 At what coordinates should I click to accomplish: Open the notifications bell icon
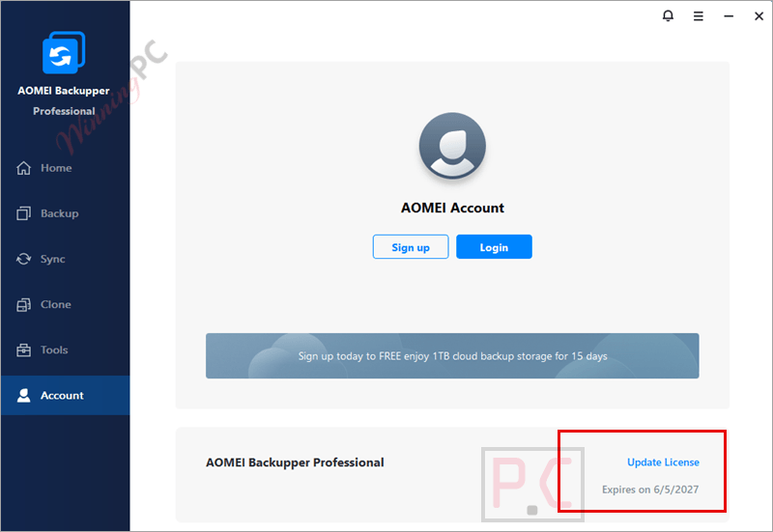point(668,15)
